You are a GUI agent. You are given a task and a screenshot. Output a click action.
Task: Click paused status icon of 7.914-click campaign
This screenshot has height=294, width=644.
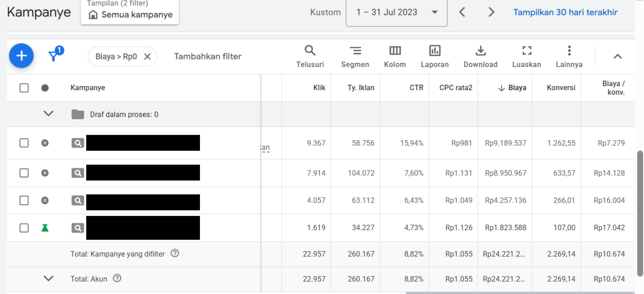pyautogui.click(x=45, y=173)
